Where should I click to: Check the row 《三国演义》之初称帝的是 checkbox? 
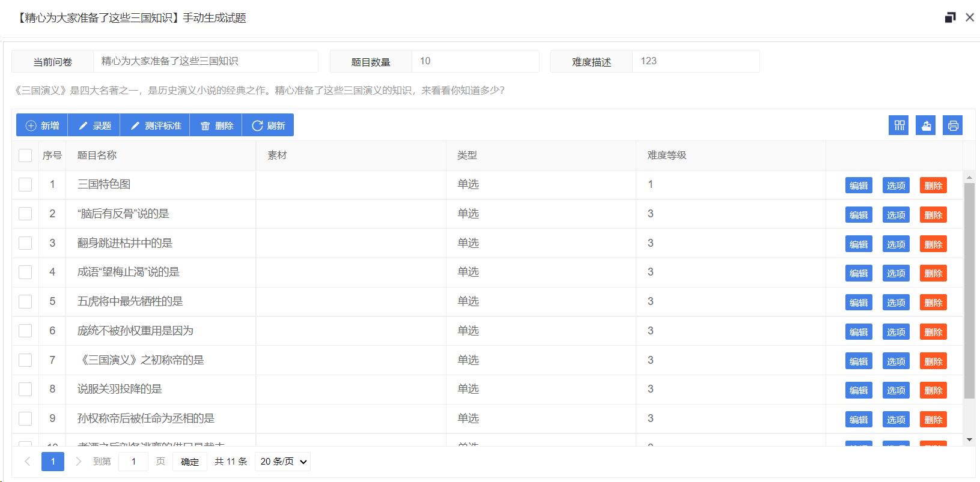tap(25, 360)
